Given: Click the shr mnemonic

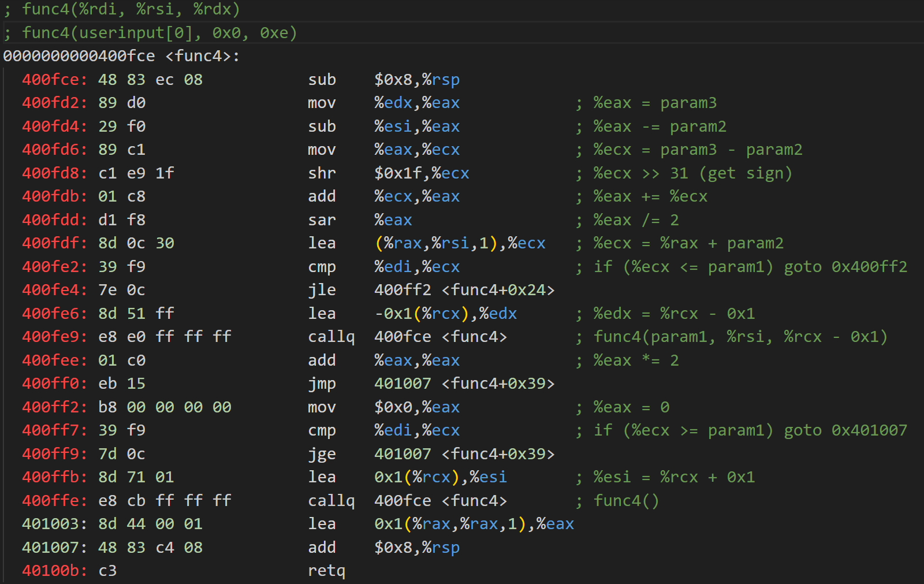Looking at the screenshot, I should [x=322, y=173].
